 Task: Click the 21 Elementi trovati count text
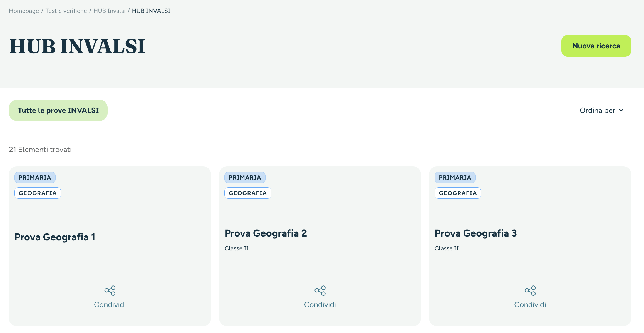40,150
